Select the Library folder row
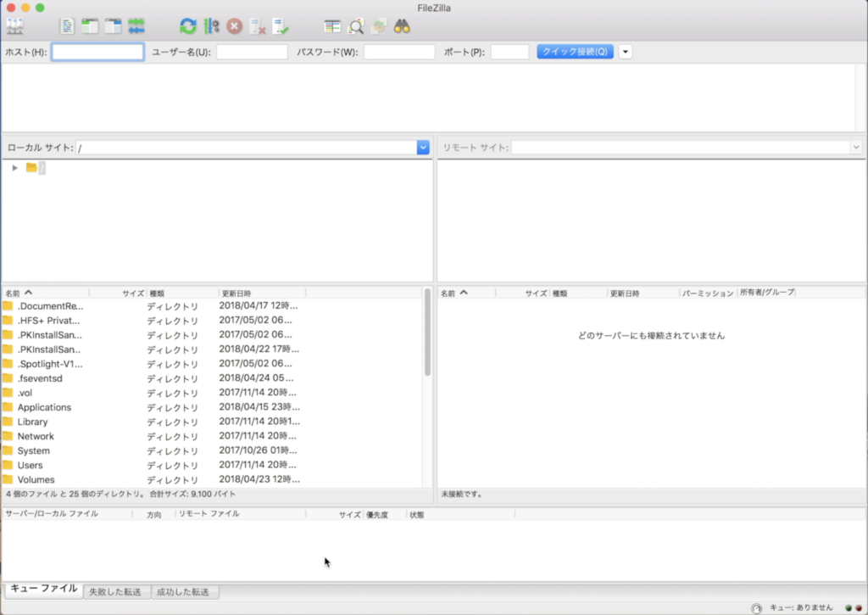868x615 pixels. [211, 422]
